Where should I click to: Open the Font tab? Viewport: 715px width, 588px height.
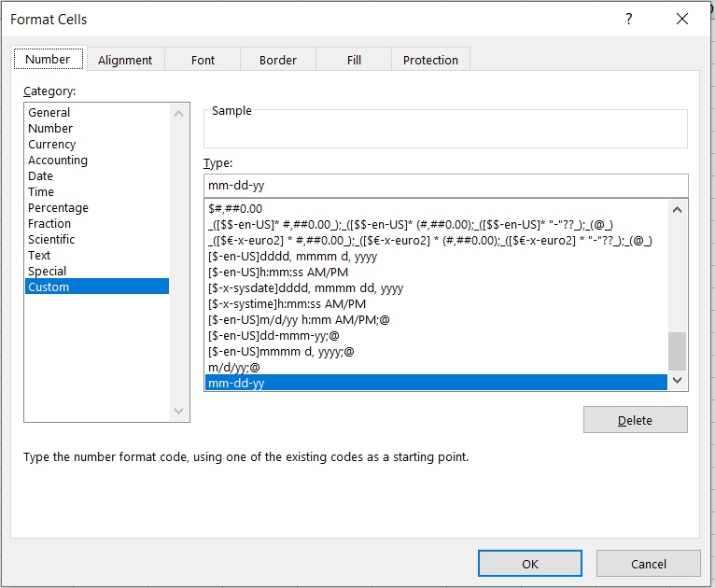point(203,60)
